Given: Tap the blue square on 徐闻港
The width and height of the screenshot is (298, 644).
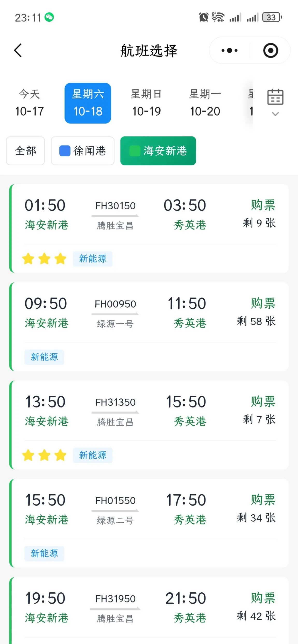Looking at the screenshot, I should 65,151.
